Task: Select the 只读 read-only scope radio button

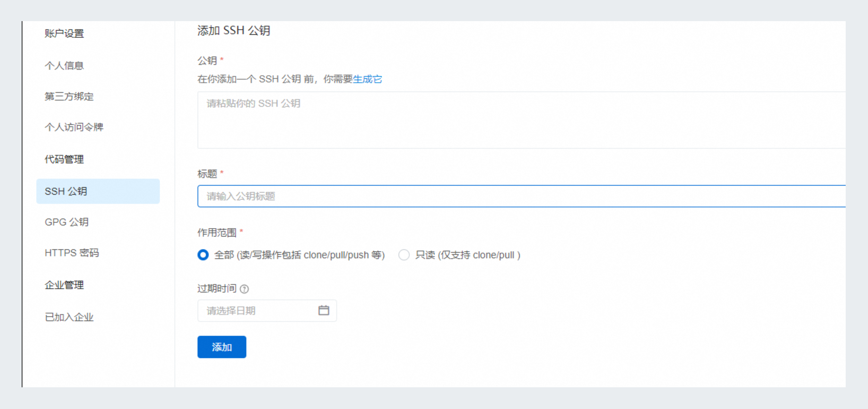Action: [x=404, y=255]
